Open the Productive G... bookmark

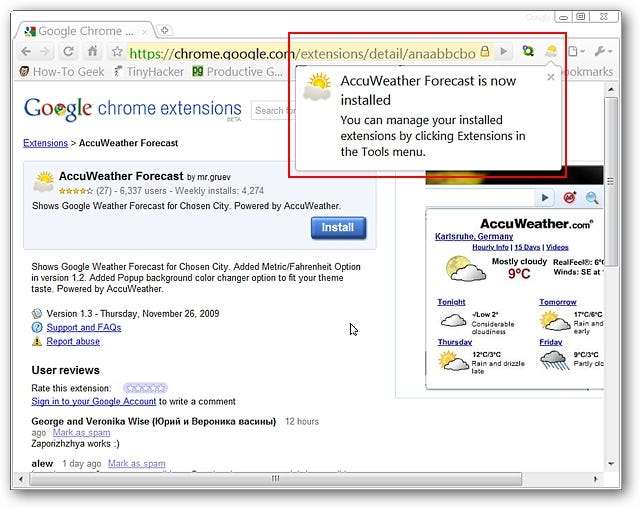(x=238, y=72)
